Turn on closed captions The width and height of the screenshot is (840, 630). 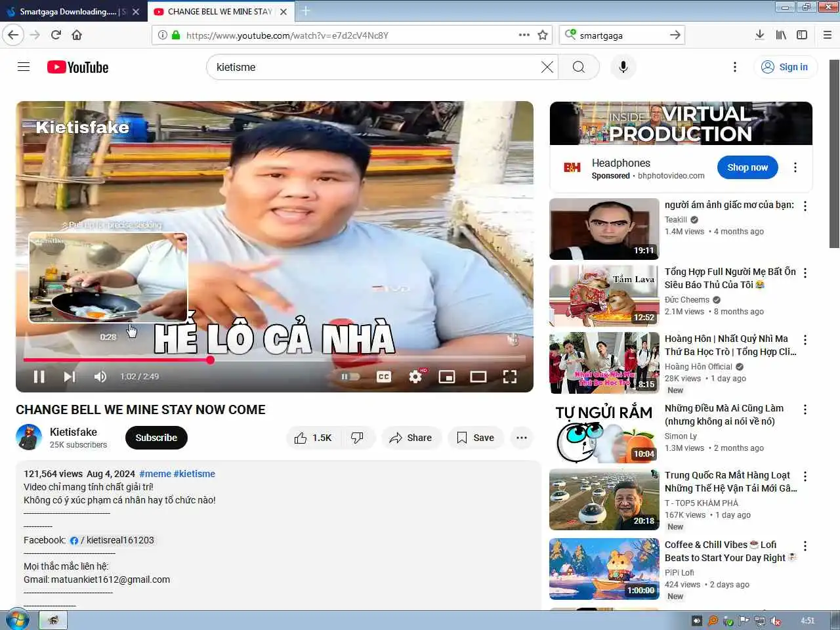coord(384,376)
